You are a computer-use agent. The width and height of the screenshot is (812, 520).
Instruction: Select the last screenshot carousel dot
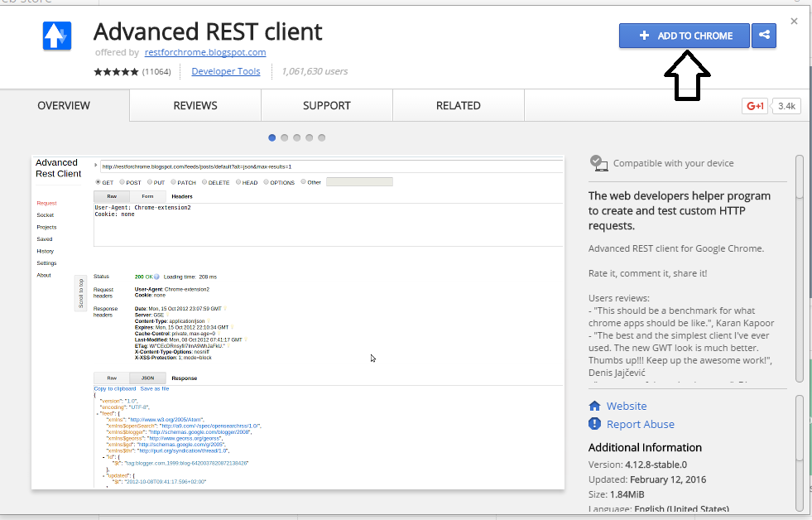click(322, 137)
